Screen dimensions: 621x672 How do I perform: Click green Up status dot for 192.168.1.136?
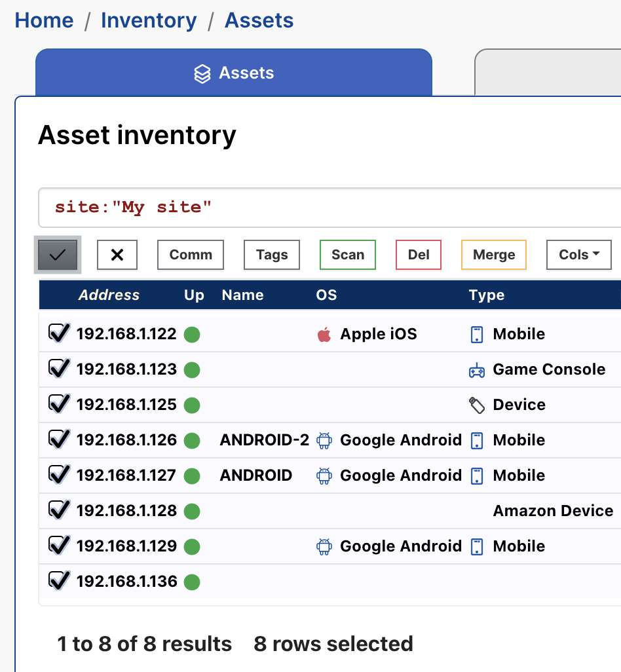pos(191,582)
